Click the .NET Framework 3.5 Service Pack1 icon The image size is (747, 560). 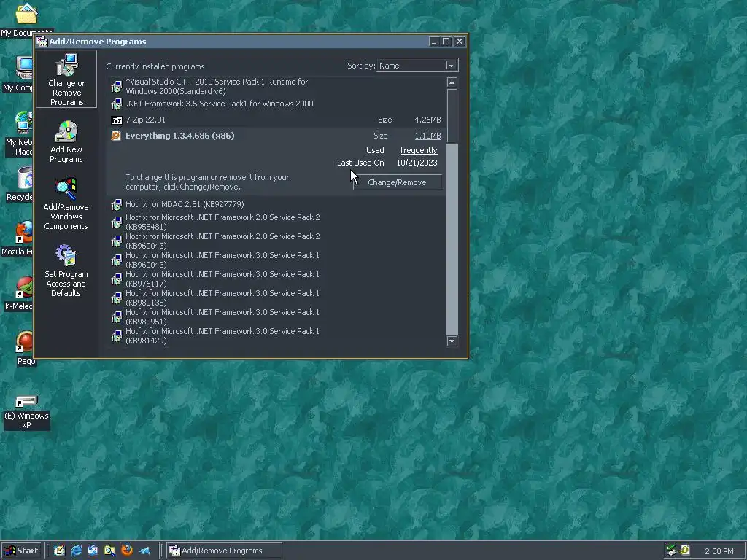(117, 104)
